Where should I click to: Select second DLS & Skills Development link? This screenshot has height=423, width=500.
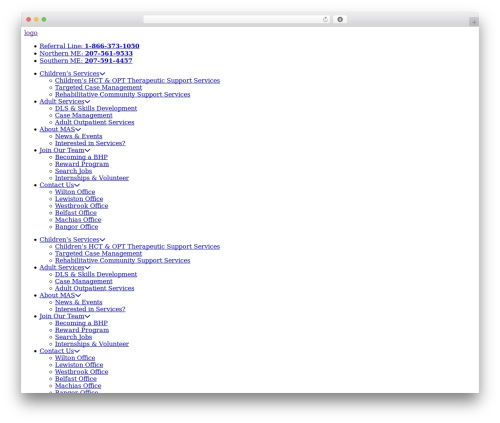click(96, 274)
